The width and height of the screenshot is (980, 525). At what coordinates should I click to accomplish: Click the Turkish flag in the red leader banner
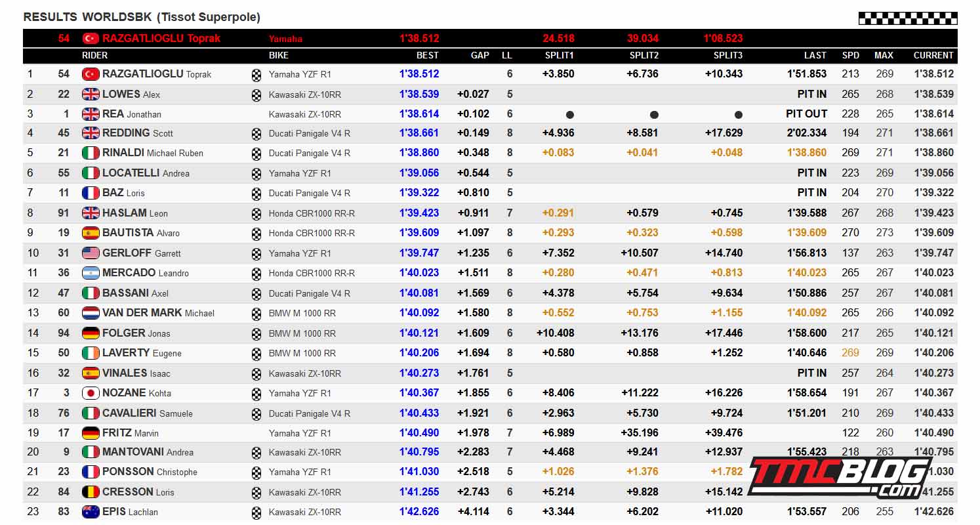tap(91, 38)
